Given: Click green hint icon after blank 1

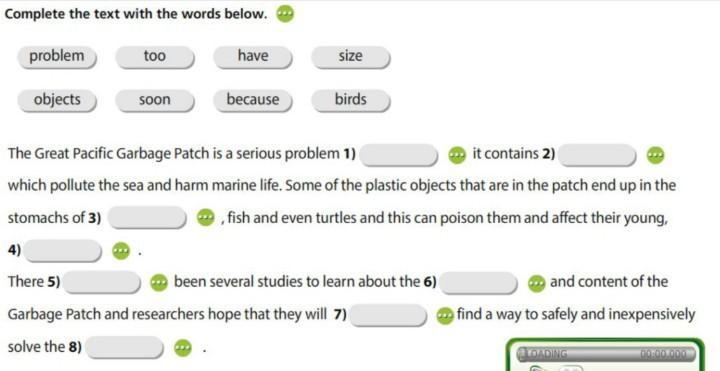Looking at the screenshot, I should click(x=456, y=155).
